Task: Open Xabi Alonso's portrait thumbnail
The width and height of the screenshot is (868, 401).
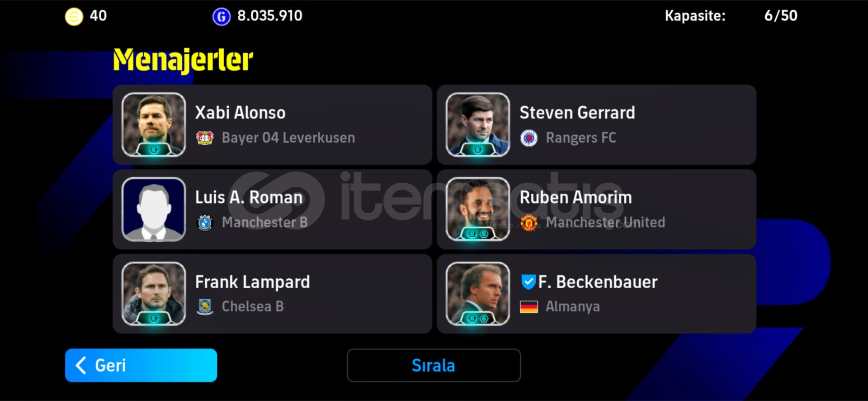Action: click(x=154, y=124)
